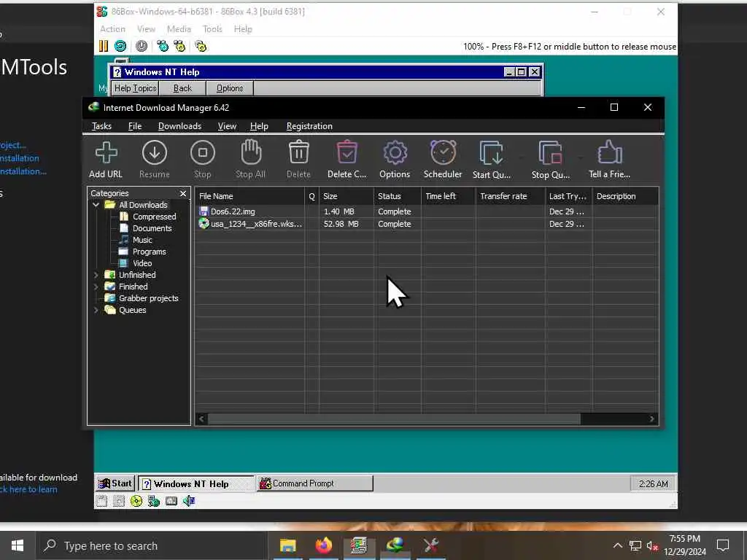Click the network icon in the 86Box status bar
Image resolution: width=747 pixels, height=560 pixels.
tap(154, 501)
